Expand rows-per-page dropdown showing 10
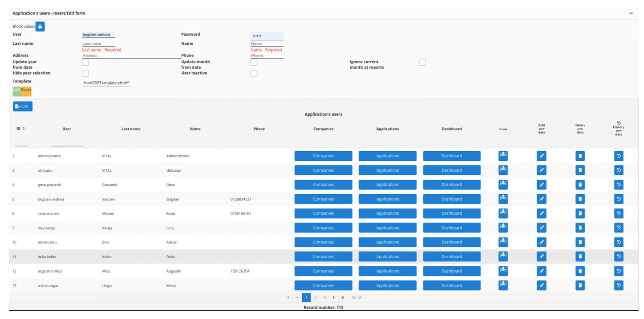The height and width of the screenshot is (319, 644). pos(356,298)
